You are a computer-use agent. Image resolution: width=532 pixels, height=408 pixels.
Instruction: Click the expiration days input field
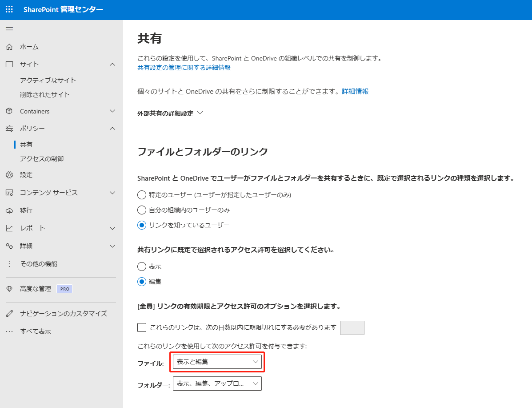pyautogui.click(x=352, y=327)
